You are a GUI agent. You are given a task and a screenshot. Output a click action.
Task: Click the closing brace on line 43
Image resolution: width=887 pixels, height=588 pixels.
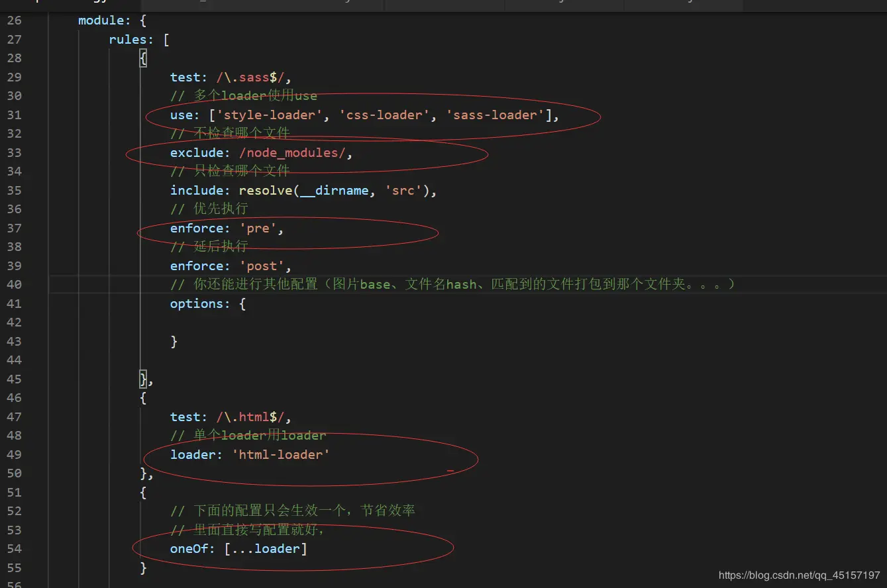174,342
